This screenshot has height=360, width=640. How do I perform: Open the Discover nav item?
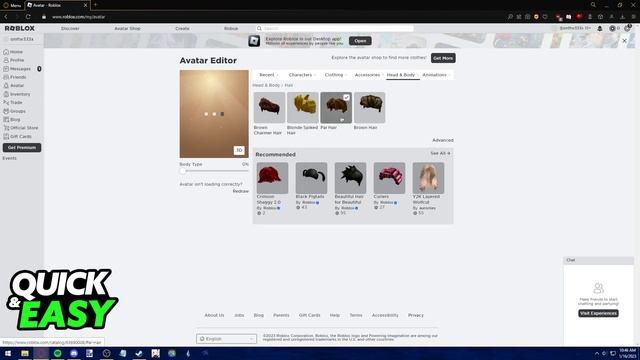pyautogui.click(x=70, y=29)
